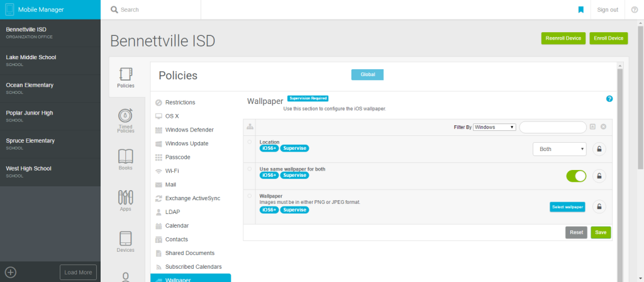Screen dimensions: 644x282
Task: Unlock the Location setting padlock
Action: click(x=599, y=149)
